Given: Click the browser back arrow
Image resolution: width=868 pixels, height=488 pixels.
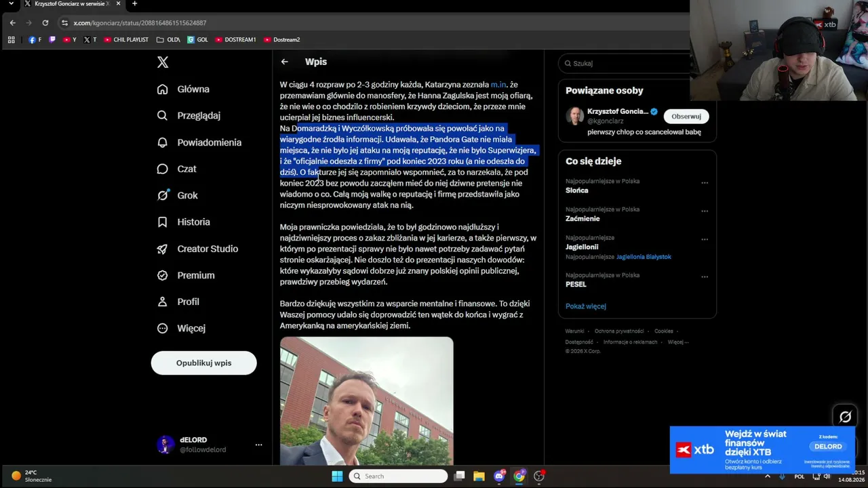Looking at the screenshot, I should (12, 22).
